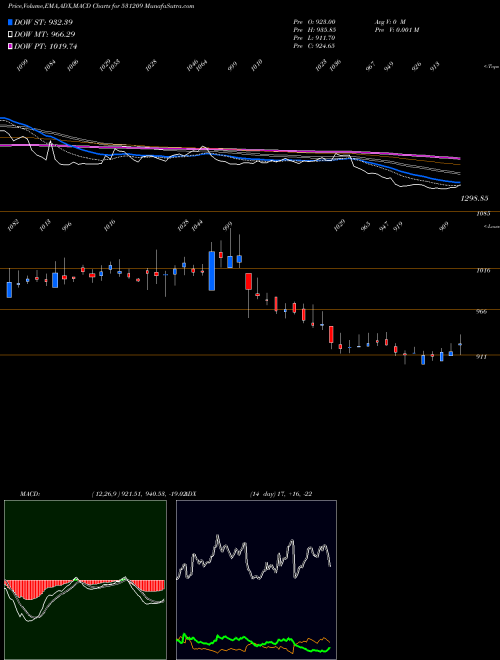Click the MACD: heading label

pyautogui.click(x=30, y=494)
